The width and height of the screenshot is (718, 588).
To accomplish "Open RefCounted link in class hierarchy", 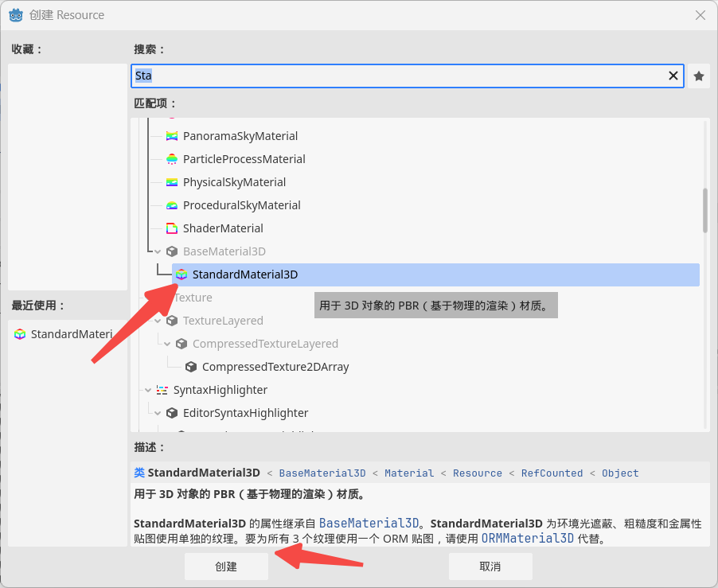I will click(x=552, y=473).
